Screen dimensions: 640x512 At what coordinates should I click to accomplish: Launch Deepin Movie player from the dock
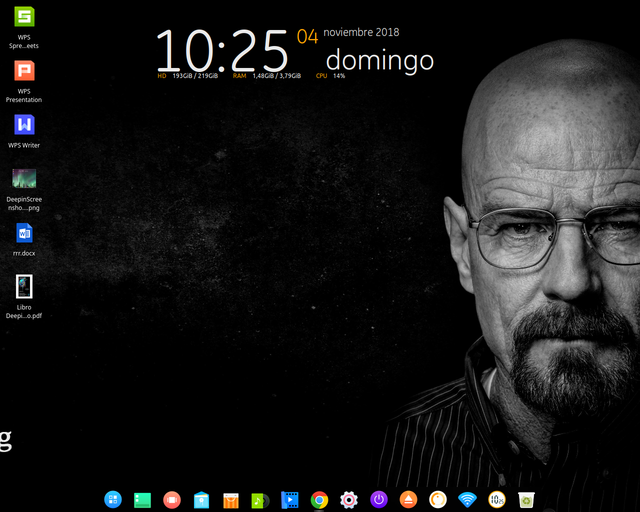[x=290, y=500]
